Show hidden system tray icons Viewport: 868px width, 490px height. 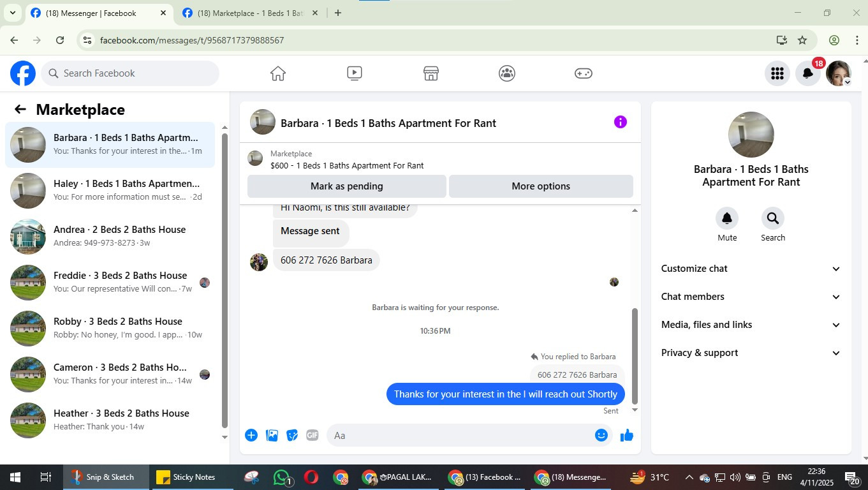pos(689,477)
